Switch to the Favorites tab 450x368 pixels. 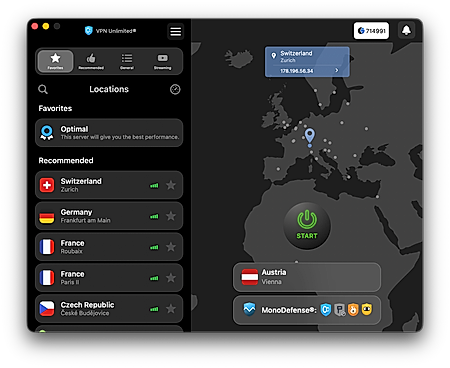coord(55,61)
